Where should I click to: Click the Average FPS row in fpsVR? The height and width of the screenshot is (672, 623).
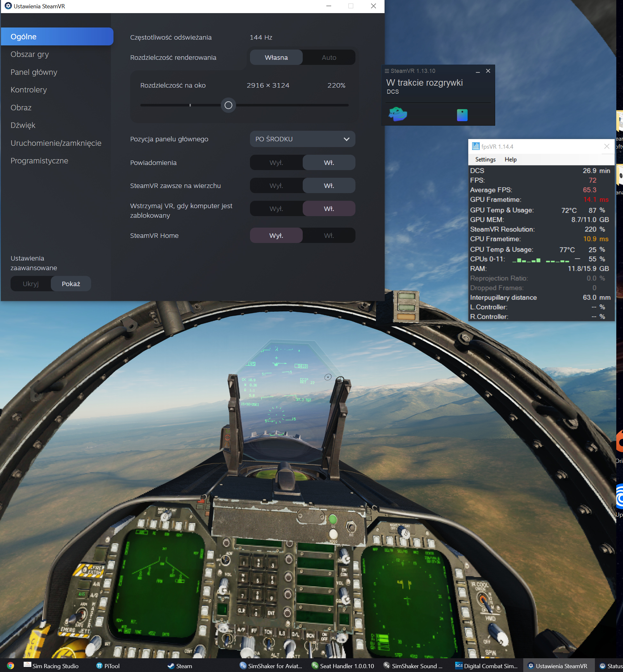coord(541,190)
